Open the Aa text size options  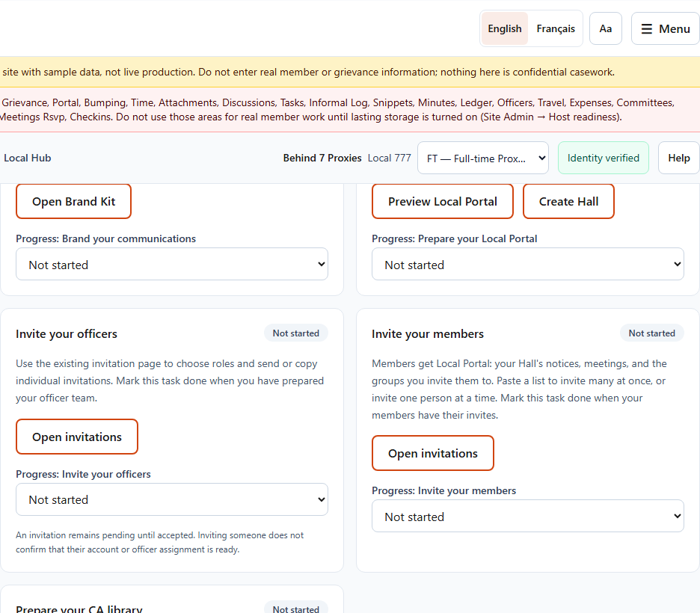(605, 28)
